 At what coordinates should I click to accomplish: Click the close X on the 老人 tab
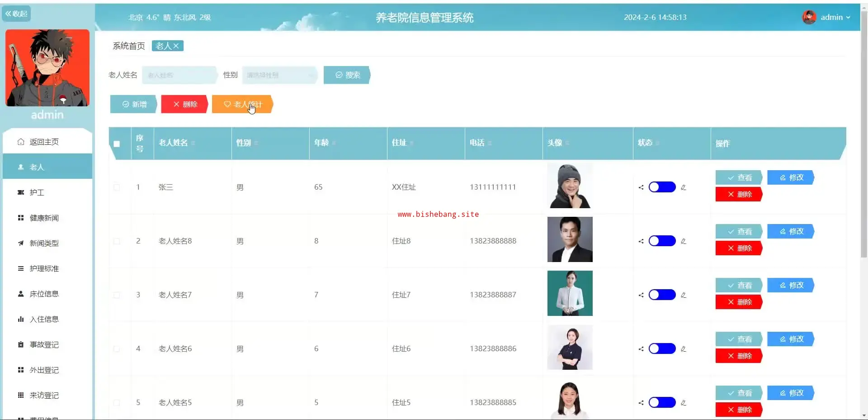(176, 46)
